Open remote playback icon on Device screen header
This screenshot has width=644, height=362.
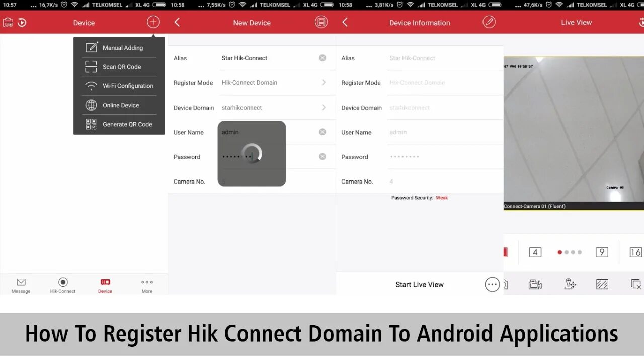point(22,23)
